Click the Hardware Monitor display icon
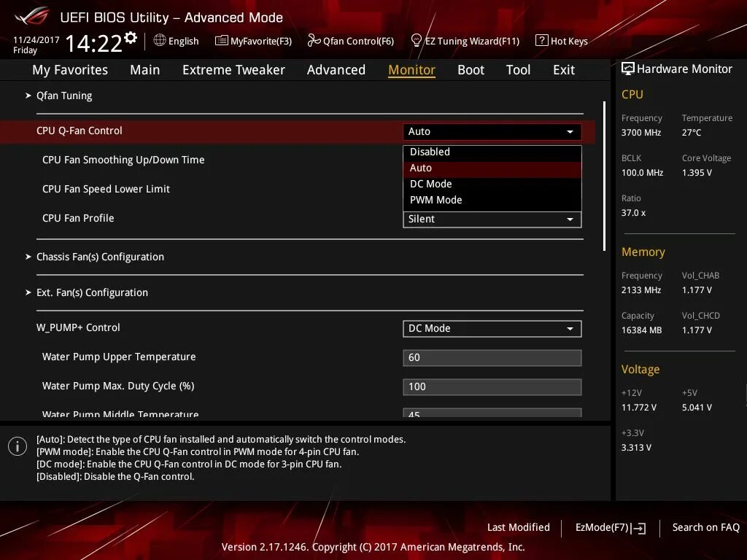747x560 pixels. coord(628,69)
